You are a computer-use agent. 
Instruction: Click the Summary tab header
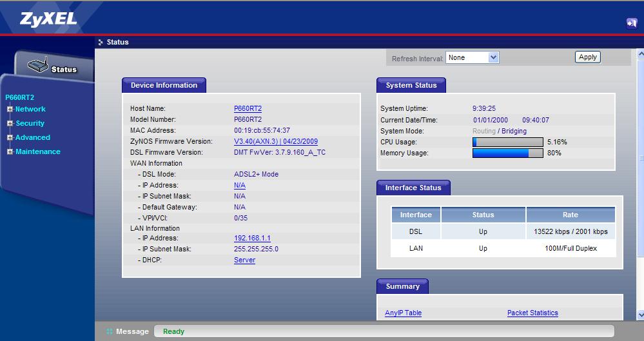pyautogui.click(x=402, y=286)
